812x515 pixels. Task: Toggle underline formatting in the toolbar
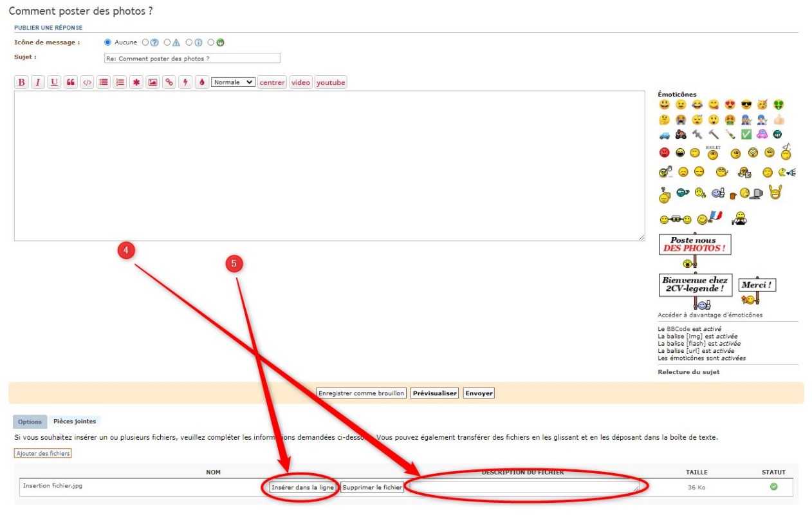(x=54, y=82)
